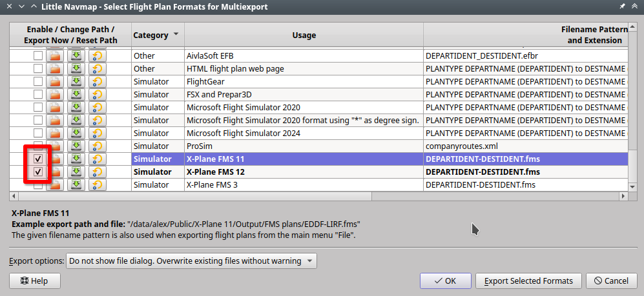Tick the FlightGear export checkbox

[37, 82]
